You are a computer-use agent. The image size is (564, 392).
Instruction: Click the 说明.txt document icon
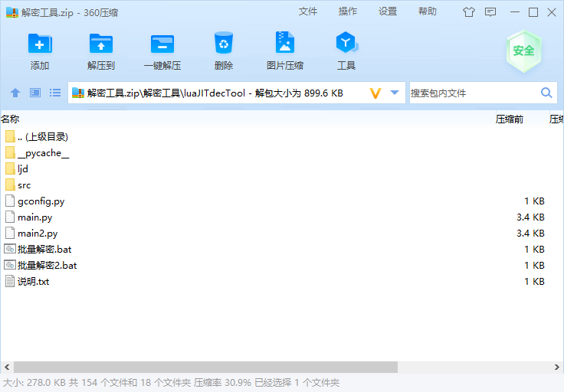point(10,281)
